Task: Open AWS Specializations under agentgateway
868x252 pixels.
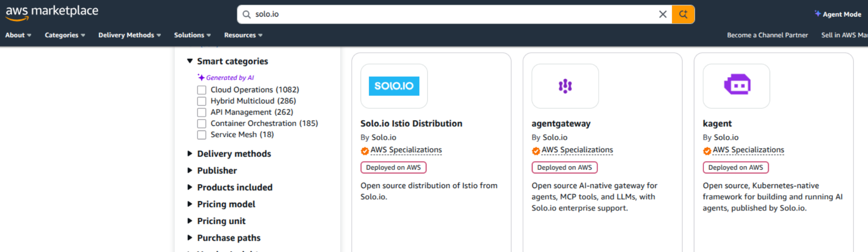Action: [577, 150]
